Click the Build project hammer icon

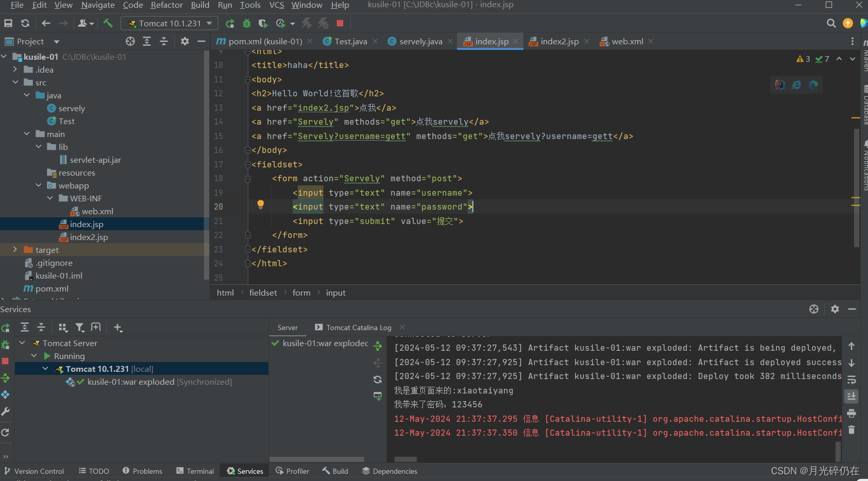point(108,23)
